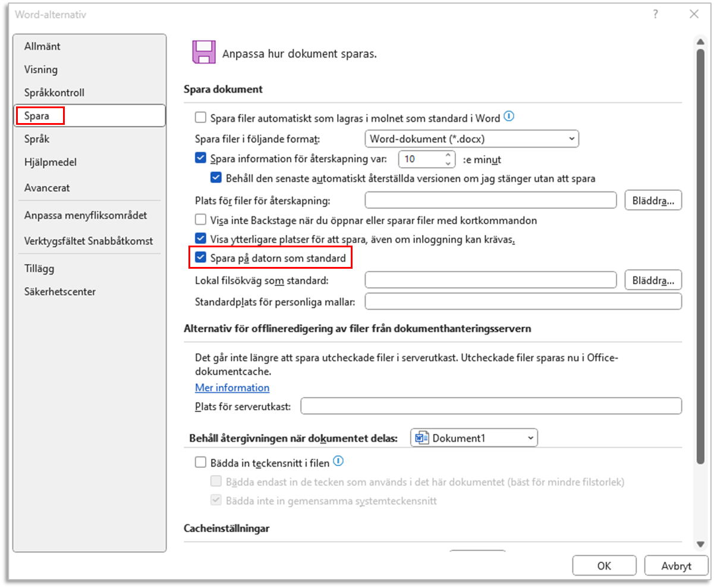Click the info icon next to AutoSave cloud option
This screenshot has width=714, height=588.
tap(508, 117)
